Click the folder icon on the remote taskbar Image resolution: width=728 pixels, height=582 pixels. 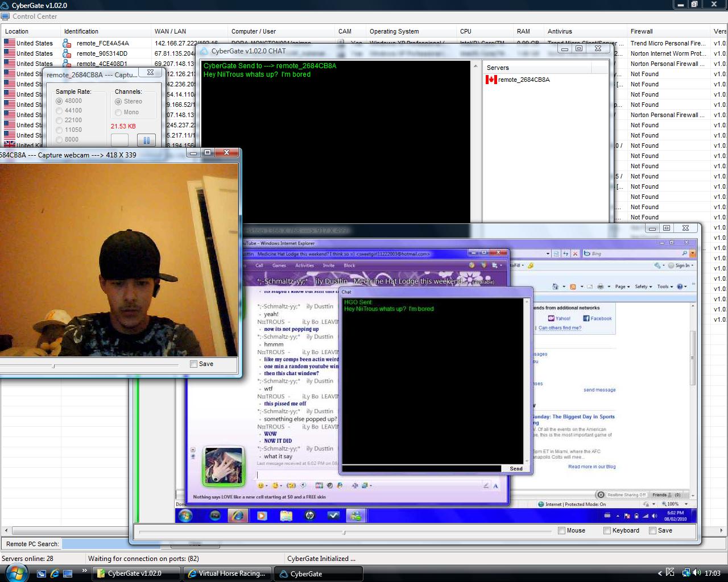click(286, 516)
